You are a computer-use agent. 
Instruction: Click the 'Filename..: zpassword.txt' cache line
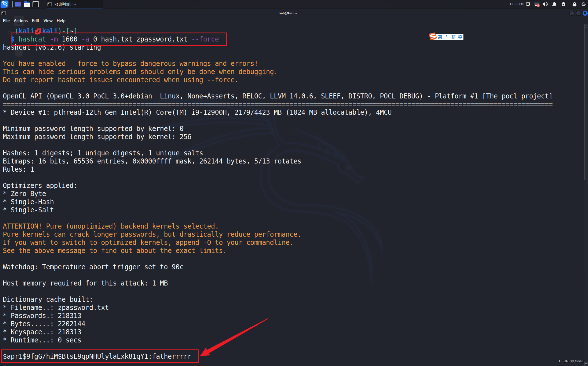tap(56, 308)
